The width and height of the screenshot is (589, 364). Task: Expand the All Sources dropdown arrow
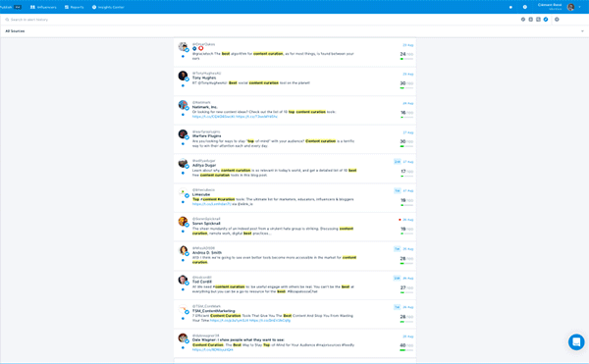click(x=582, y=31)
